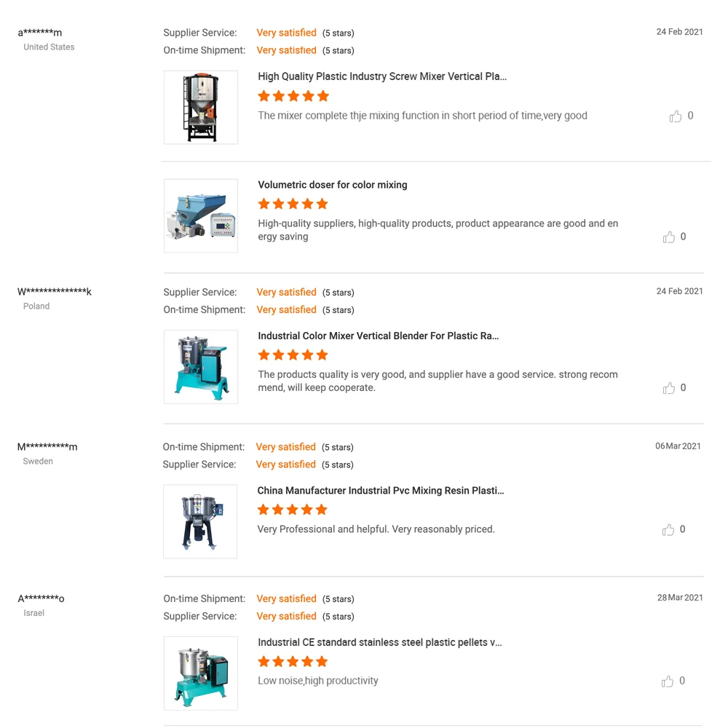Click star rating under Volumetric doser title

pyautogui.click(x=293, y=204)
